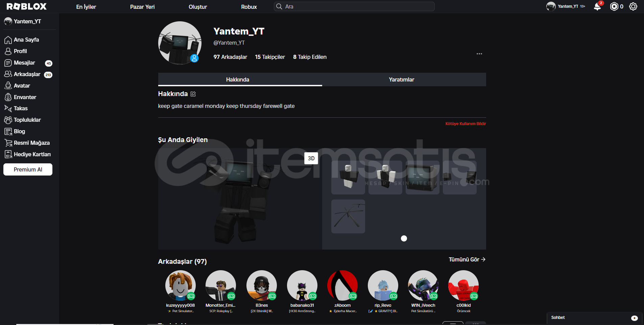Focus the Ara search field

354,6
